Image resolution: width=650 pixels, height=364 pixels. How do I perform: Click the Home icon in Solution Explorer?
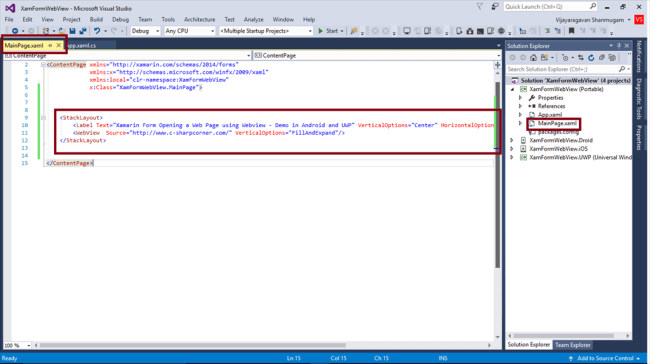[x=533, y=58]
